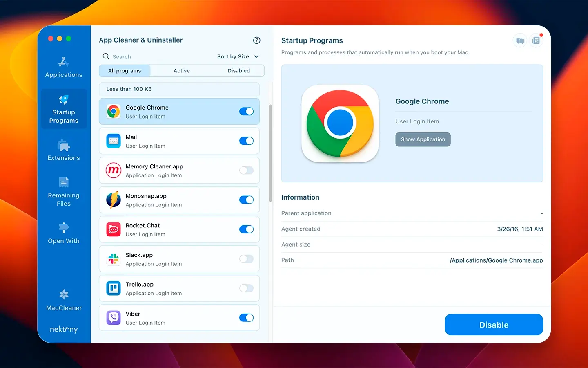Enable the Slack.app startup toggle
The height and width of the screenshot is (368, 588).
click(x=246, y=259)
